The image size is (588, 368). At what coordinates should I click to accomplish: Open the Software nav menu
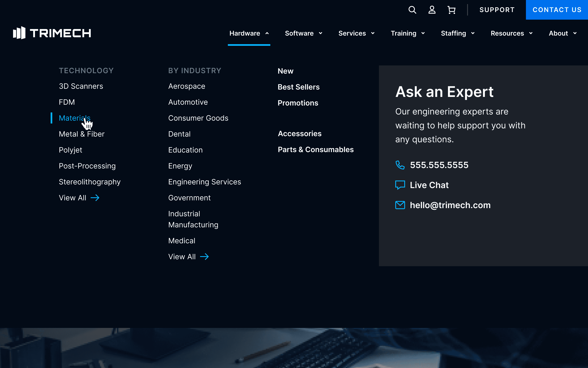(299, 33)
